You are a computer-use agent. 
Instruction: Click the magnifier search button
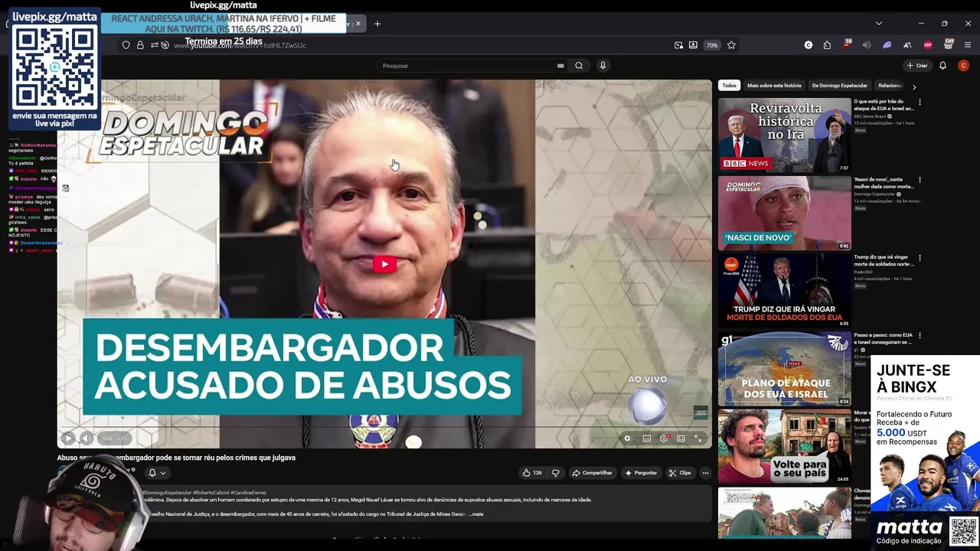[x=579, y=66]
